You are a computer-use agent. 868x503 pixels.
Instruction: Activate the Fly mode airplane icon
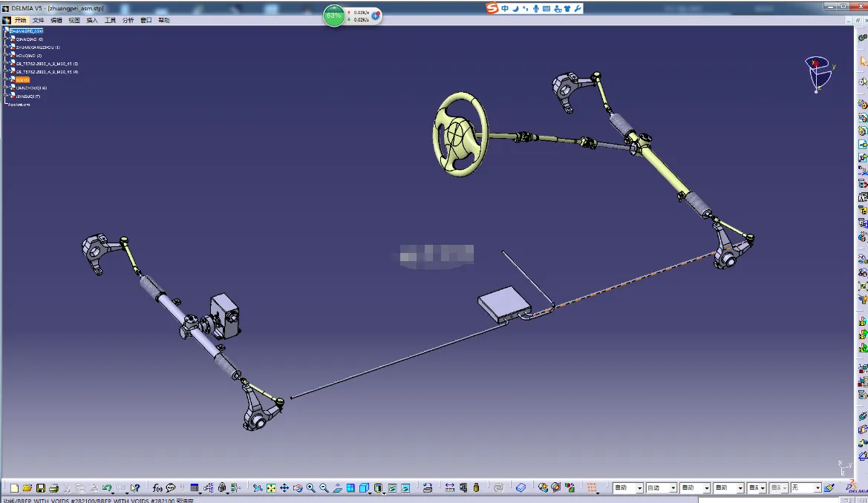(258, 488)
